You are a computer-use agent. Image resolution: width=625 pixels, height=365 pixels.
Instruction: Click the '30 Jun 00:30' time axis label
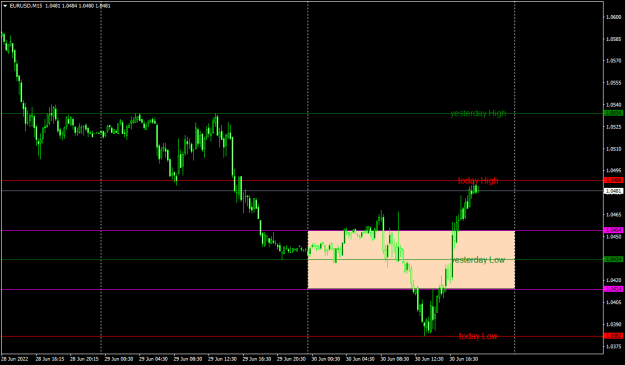click(326, 359)
